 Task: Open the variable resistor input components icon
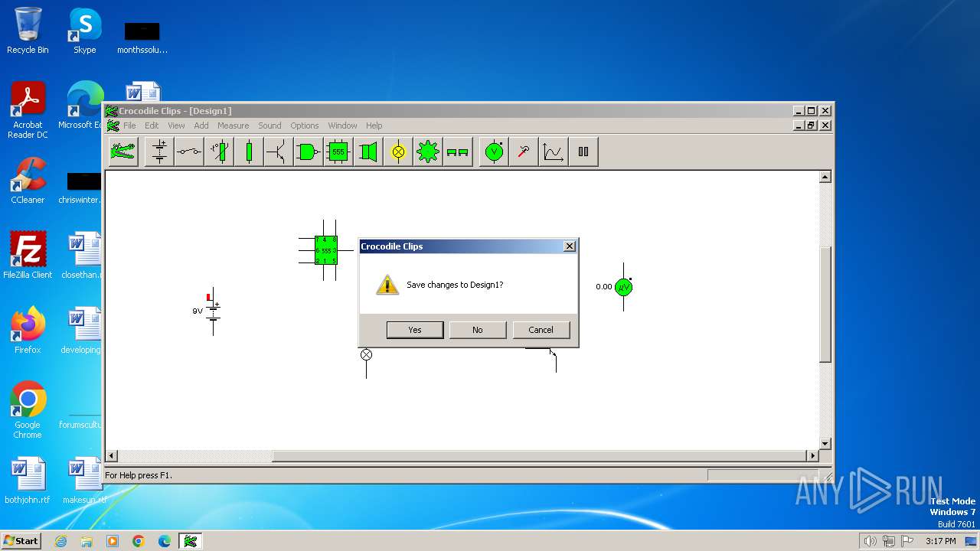click(219, 152)
